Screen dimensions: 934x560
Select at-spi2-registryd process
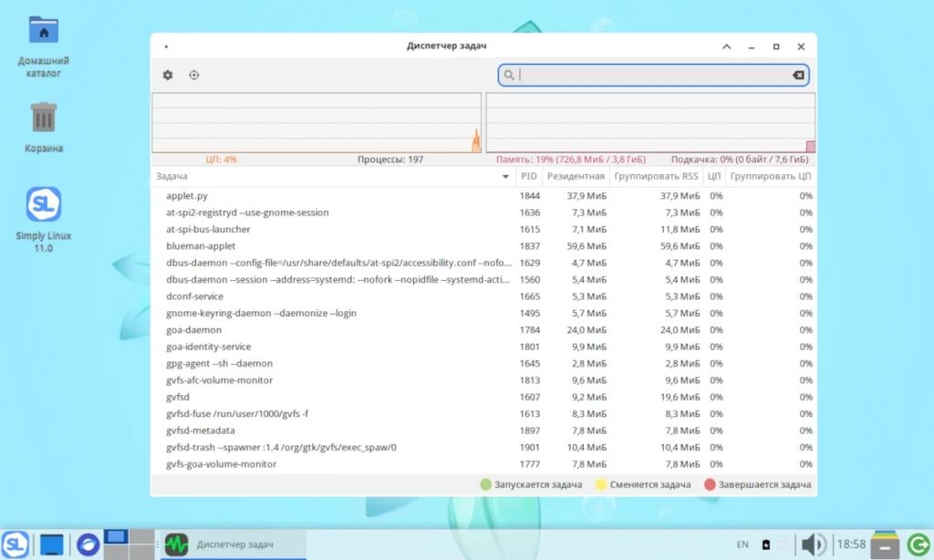click(483, 213)
